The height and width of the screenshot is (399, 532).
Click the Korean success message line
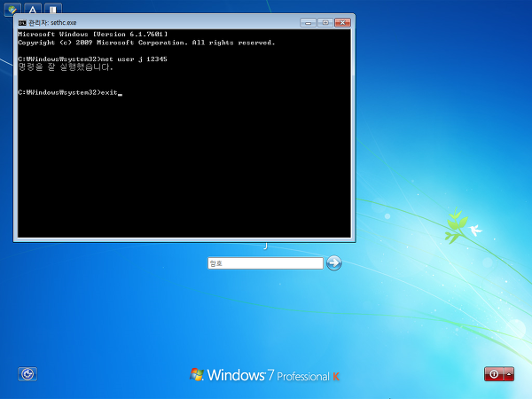tap(65, 67)
